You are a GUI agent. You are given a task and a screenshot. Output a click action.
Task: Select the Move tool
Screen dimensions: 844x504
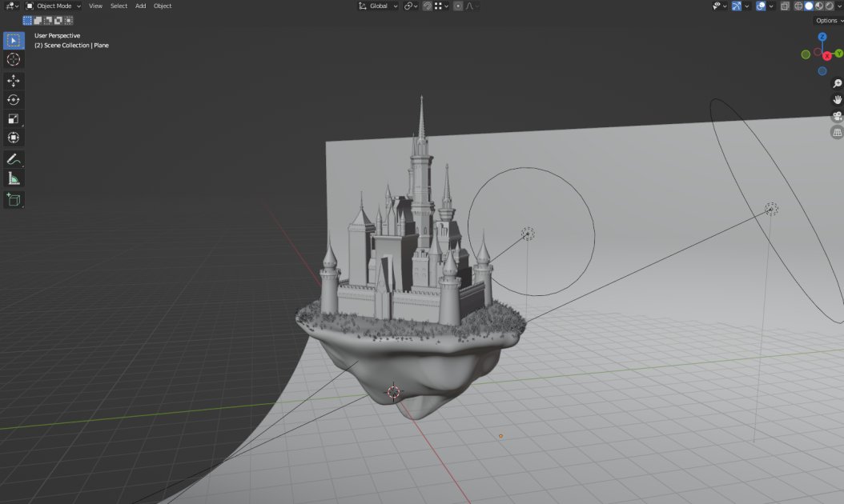[14, 81]
